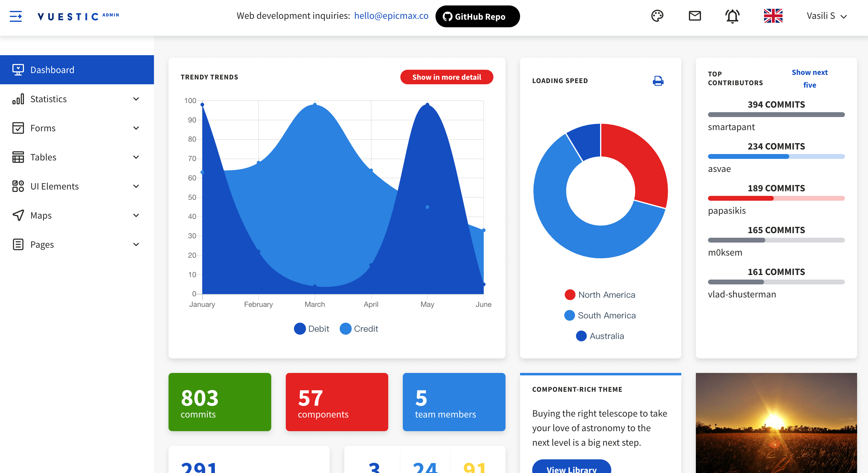This screenshot has width=868, height=473.
Task: Click the Show in more detail button
Action: tap(446, 77)
